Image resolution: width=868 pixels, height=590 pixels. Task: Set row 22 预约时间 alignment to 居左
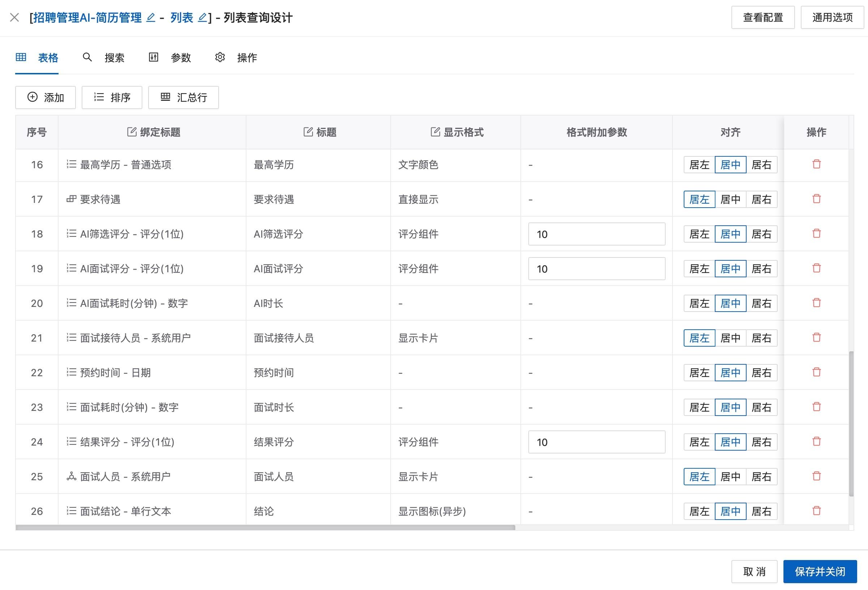click(x=699, y=373)
